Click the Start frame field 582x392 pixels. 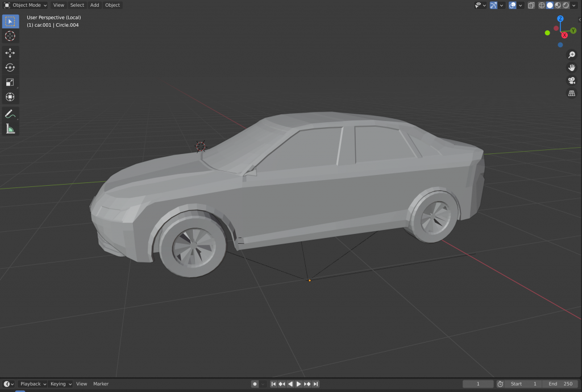523,384
